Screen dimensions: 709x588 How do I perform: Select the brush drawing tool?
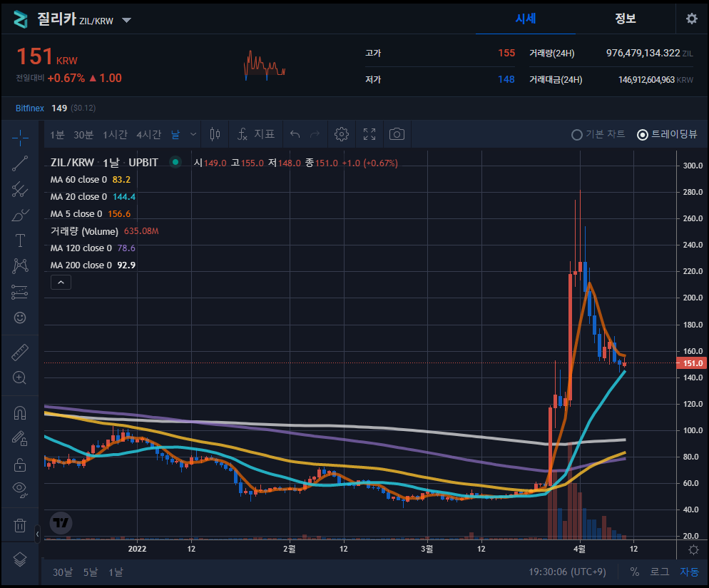20,216
